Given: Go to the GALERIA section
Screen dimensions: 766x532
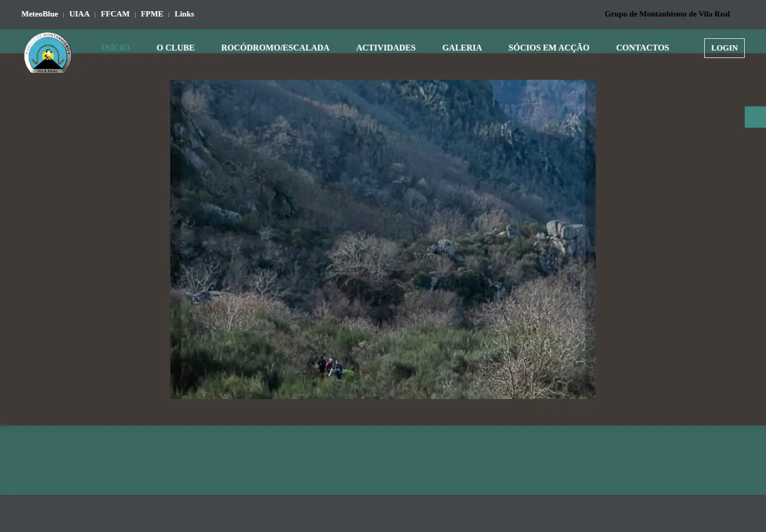Looking at the screenshot, I should (x=462, y=48).
